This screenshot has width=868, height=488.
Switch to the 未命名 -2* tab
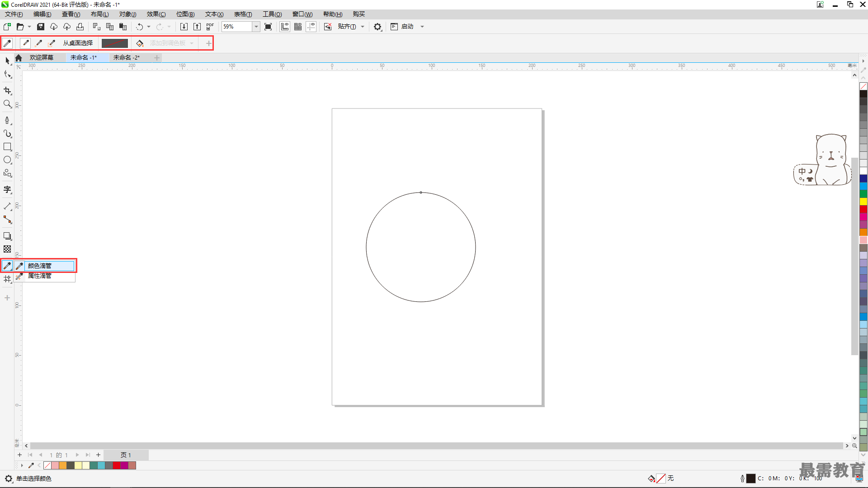[127, 57]
